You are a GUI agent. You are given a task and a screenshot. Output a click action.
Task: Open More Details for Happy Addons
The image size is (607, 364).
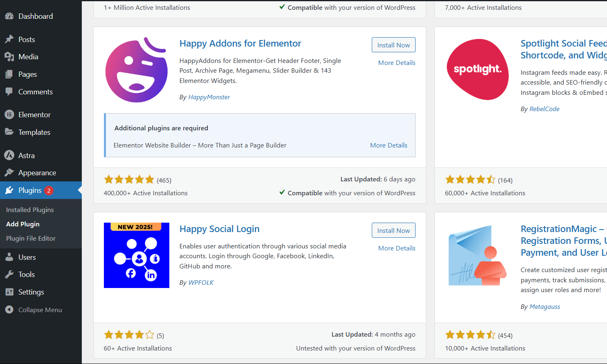(x=397, y=63)
